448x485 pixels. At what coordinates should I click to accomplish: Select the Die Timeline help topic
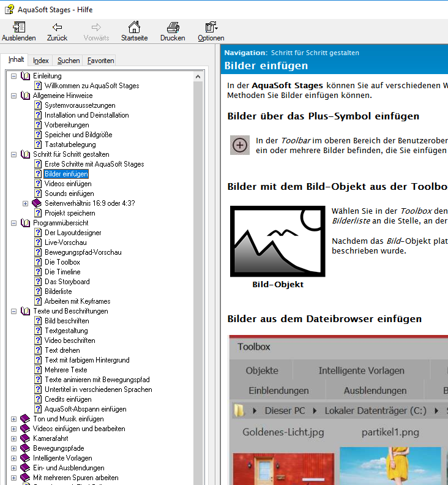click(x=62, y=272)
